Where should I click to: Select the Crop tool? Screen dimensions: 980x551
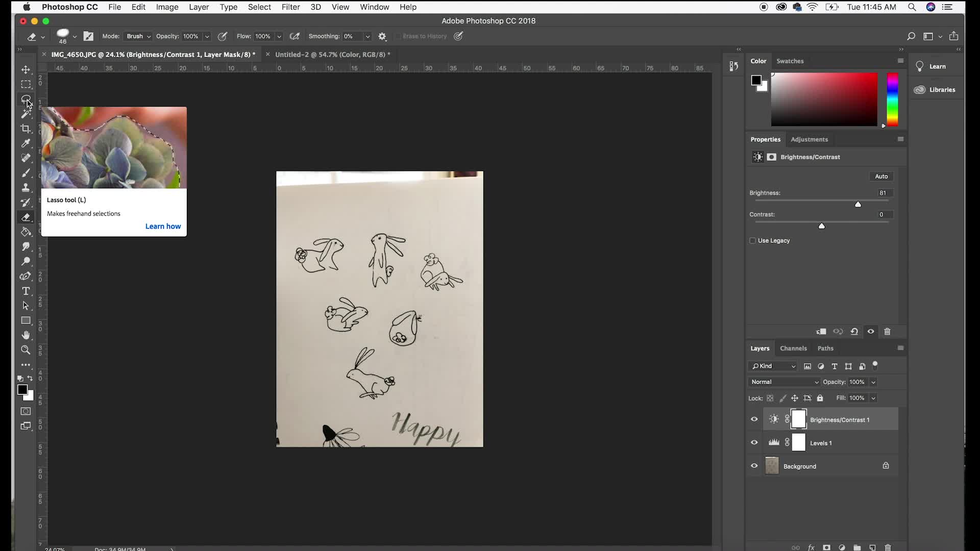click(x=26, y=129)
